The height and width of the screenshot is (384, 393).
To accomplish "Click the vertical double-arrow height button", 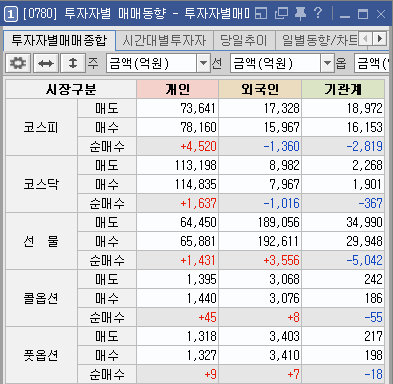I will (73, 63).
